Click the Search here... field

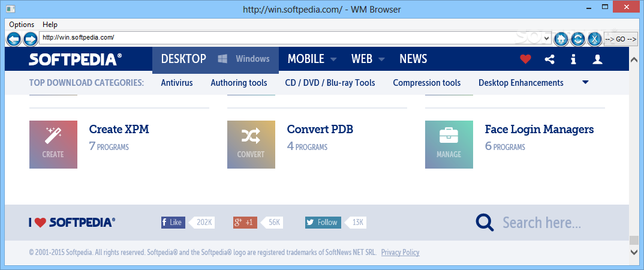point(541,223)
